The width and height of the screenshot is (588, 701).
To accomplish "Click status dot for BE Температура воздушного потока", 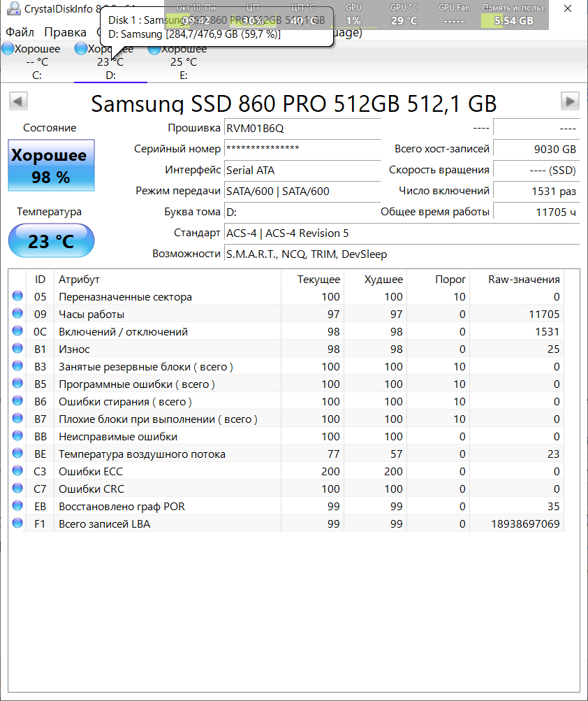I will (17, 453).
